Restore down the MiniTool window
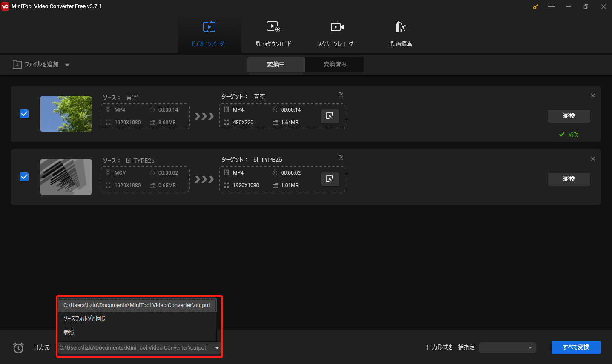Image resolution: width=612 pixels, height=364 pixels. 586,6
